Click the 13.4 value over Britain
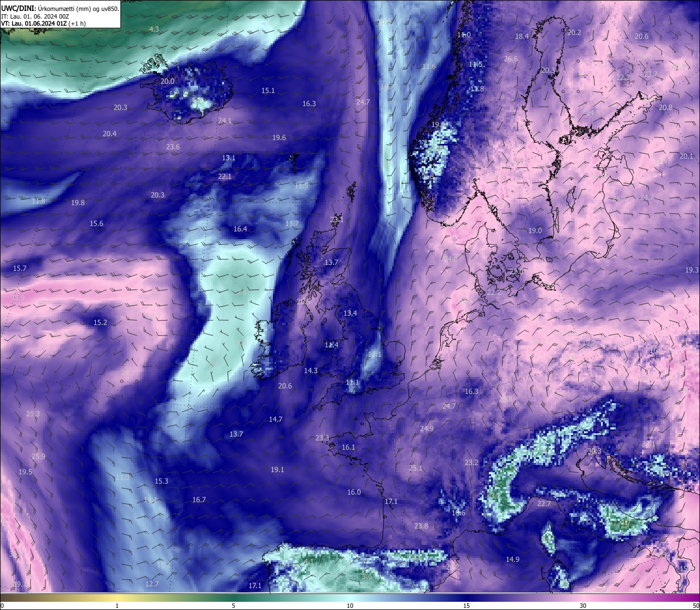The height and width of the screenshot is (610, 700). coord(350,313)
